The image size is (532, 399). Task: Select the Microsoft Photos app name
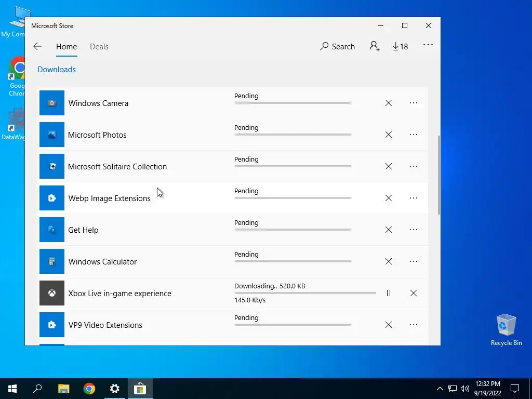[x=97, y=135]
